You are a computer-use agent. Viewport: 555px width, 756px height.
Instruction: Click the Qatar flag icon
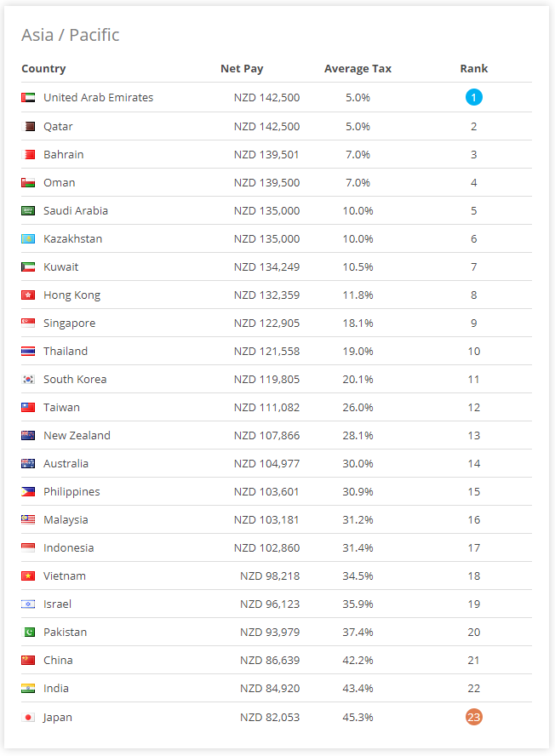[x=28, y=126]
